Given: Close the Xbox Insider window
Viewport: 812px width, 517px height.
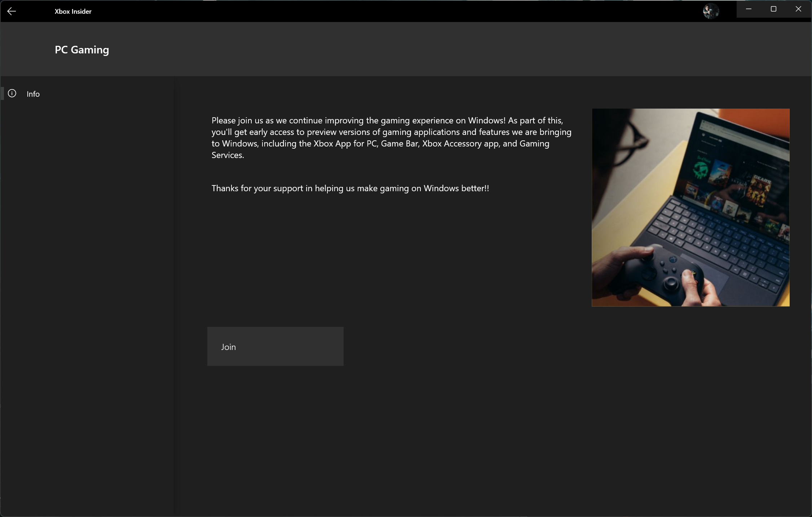Looking at the screenshot, I should point(798,9).
